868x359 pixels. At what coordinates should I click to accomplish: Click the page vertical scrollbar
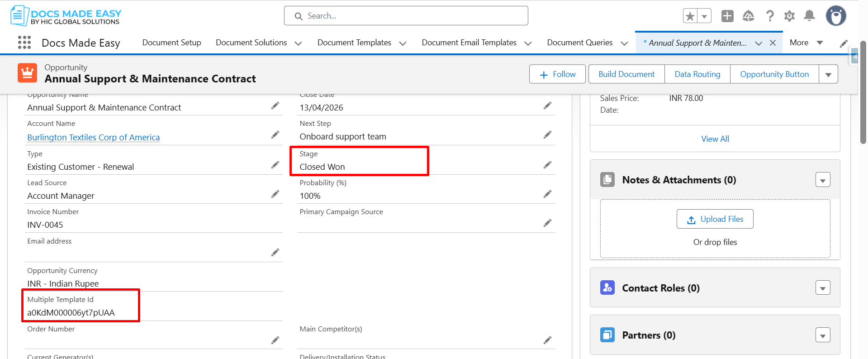[x=863, y=92]
